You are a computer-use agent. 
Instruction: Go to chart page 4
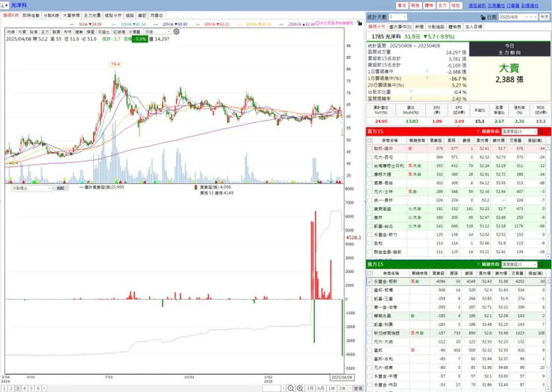point(25,388)
